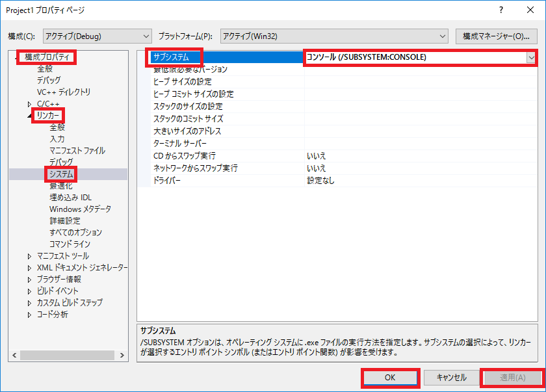Expand the ブラウザー情報 node
The image size is (546, 392).
click(30, 280)
